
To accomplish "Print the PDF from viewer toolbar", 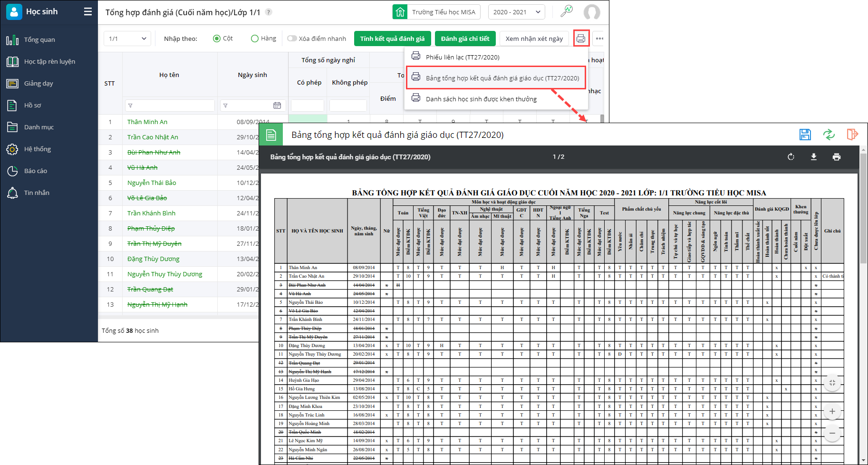I will (x=836, y=157).
